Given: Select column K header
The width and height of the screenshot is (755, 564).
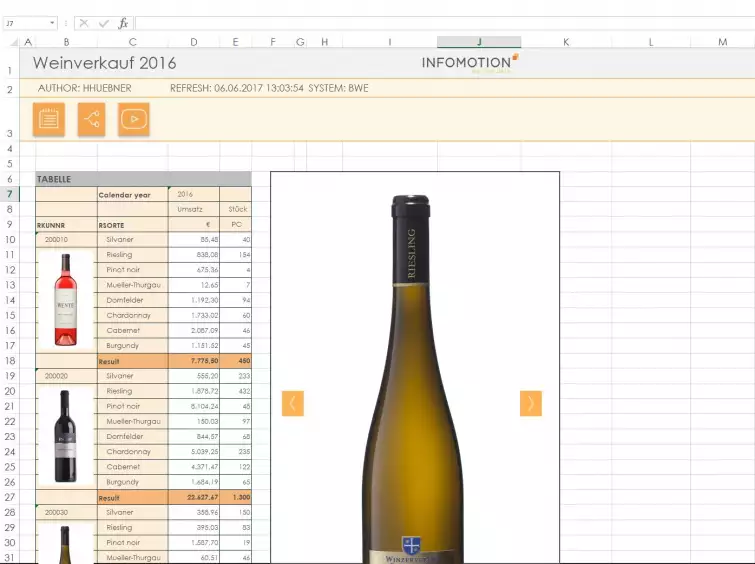Looking at the screenshot, I should click(x=565, y=42).
